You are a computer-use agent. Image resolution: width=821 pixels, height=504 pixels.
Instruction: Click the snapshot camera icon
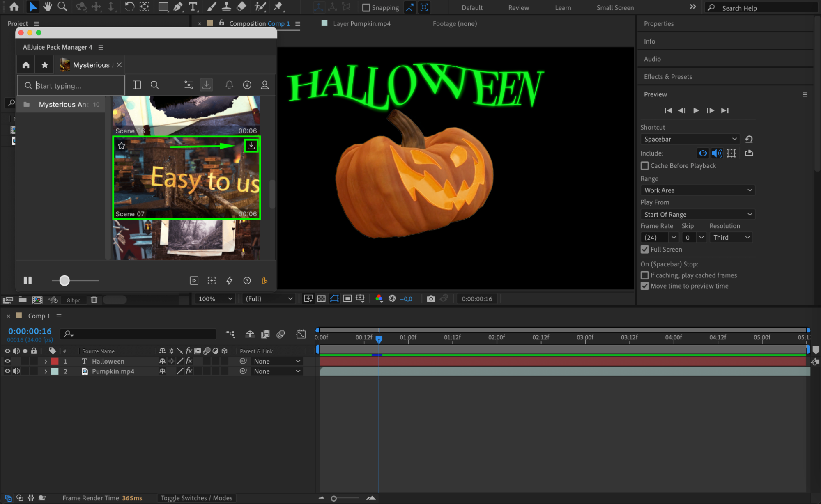430,299
